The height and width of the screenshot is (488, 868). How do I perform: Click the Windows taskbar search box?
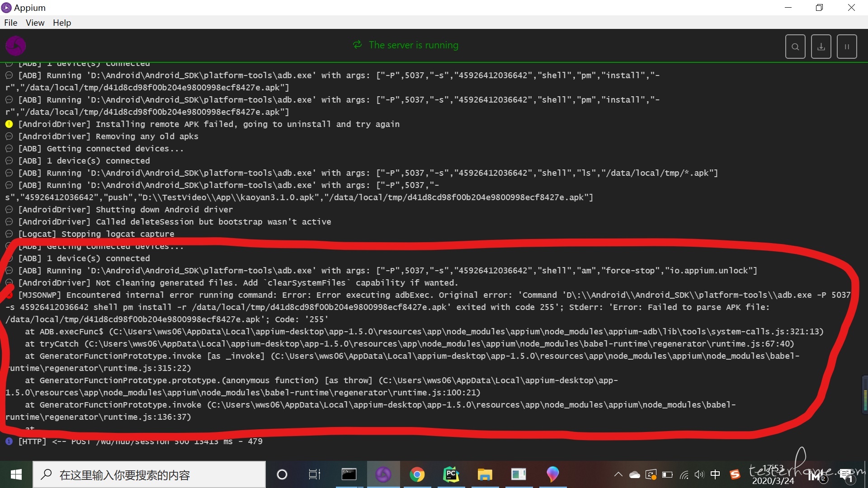tap(149, 474)
